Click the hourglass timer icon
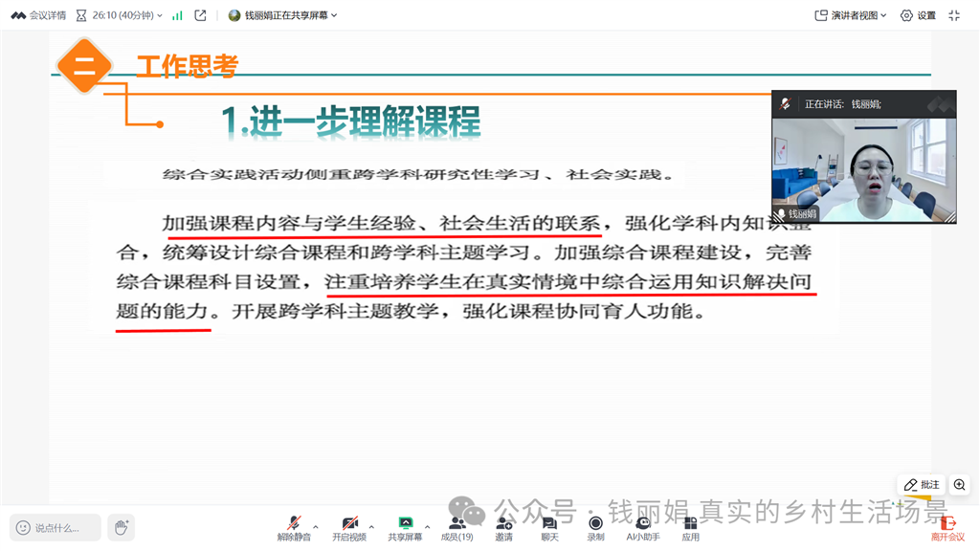The width and height of the screenshot is (980, 551). tap(81, 15)
